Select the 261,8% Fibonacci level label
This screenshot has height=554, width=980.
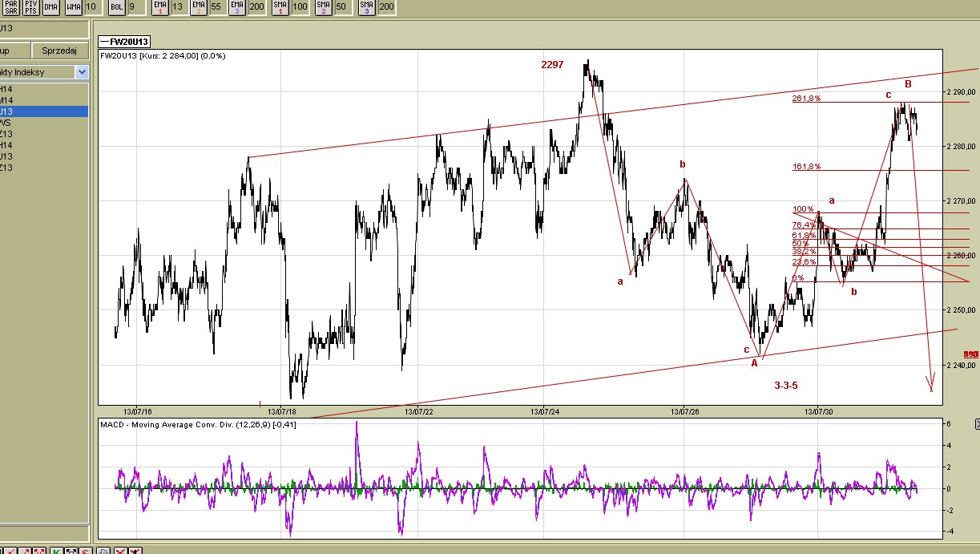[805, 98]
